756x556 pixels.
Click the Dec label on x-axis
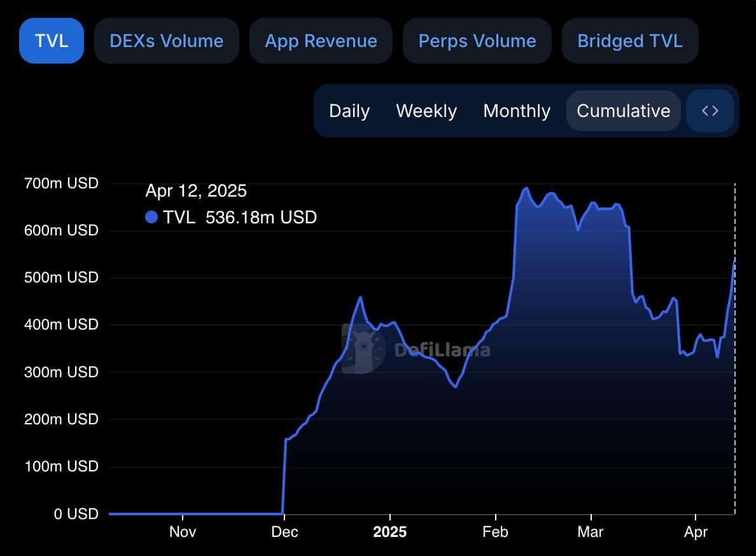pyautogui.click(x=284, y=532)
